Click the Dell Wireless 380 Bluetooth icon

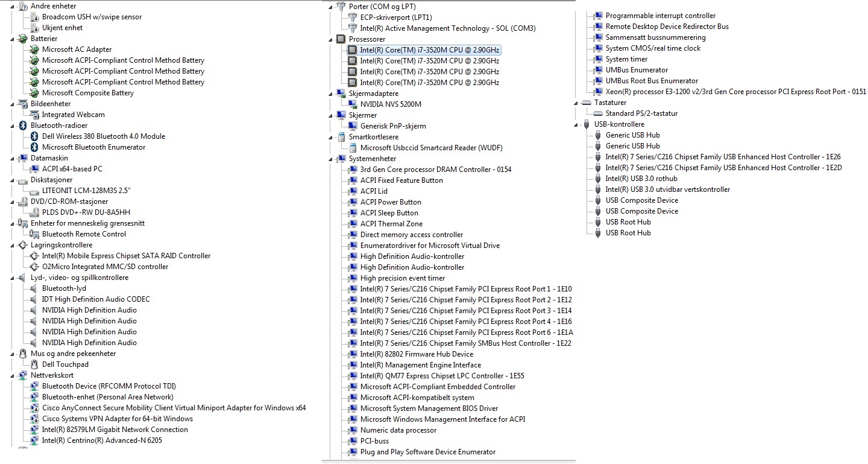tap(34, 136)
